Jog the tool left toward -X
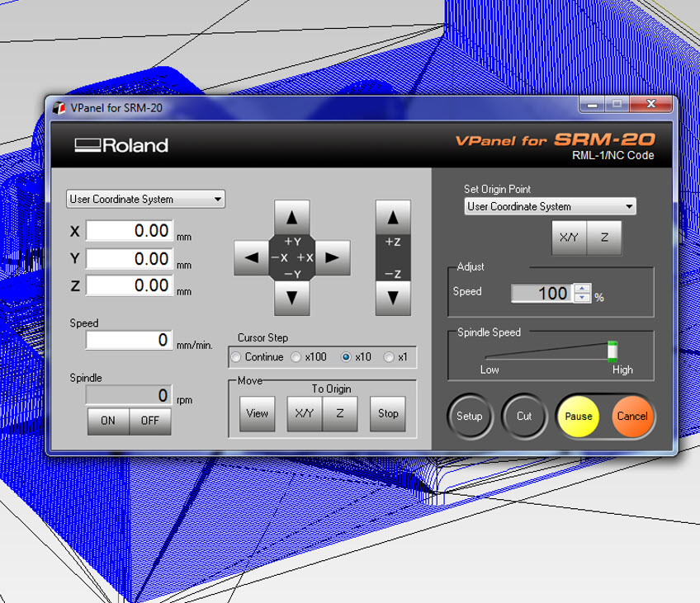 pos(251,257)
